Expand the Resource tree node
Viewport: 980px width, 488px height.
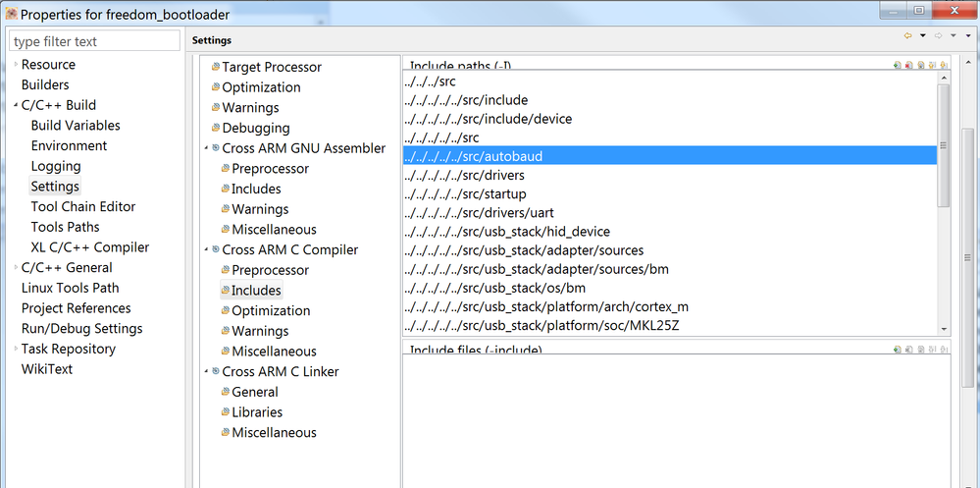16,65
